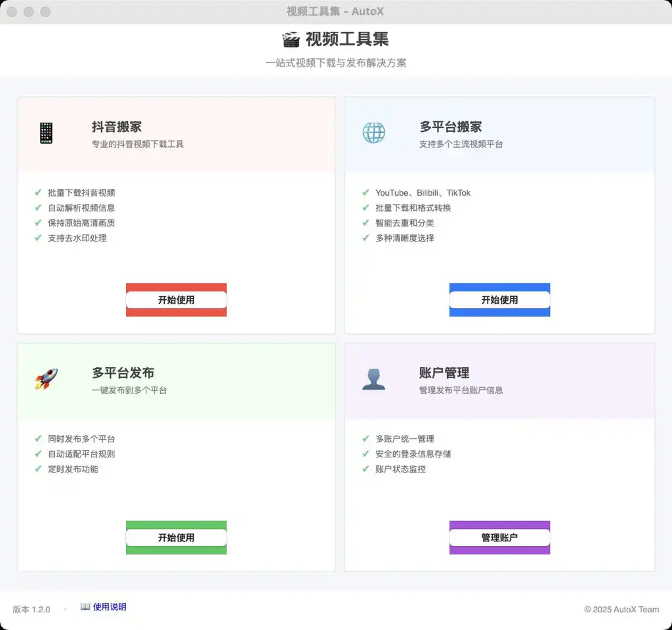Click the feature text 自动适配平台规则

pyautogui.click(x=81, y=454)
